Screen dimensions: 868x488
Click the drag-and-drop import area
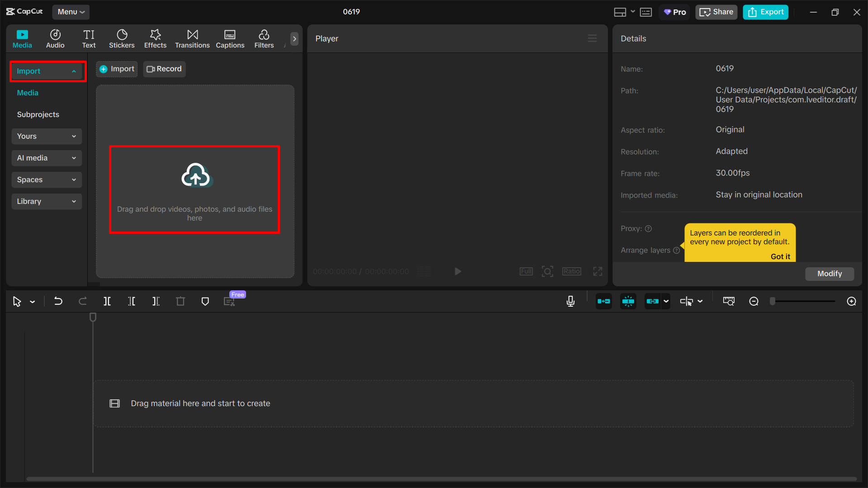[x=194, y=190]
